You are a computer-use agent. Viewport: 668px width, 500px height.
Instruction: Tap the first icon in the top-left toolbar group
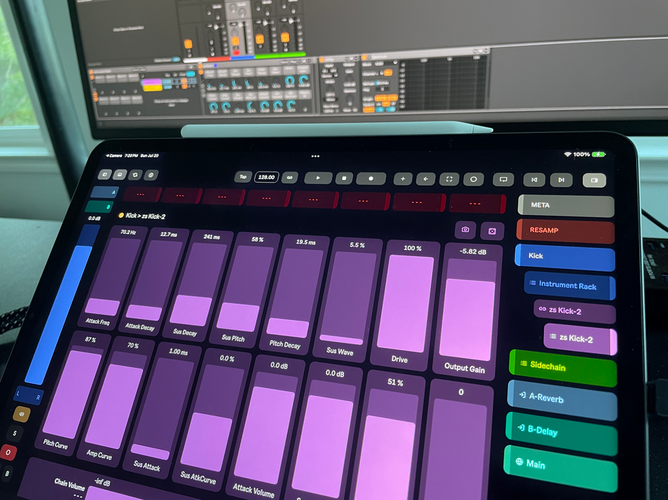(x=105, y=174)
